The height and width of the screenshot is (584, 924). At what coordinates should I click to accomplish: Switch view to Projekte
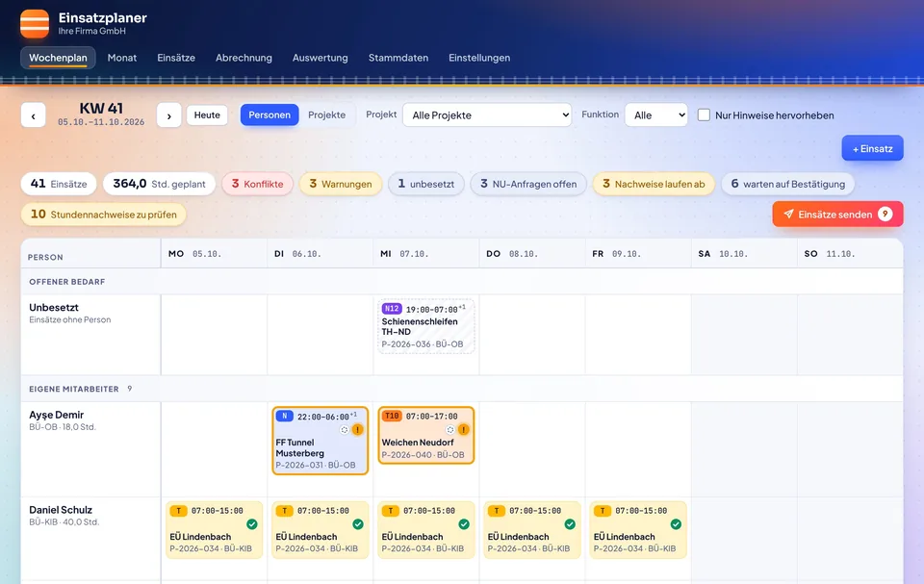[x=326, y=114]
